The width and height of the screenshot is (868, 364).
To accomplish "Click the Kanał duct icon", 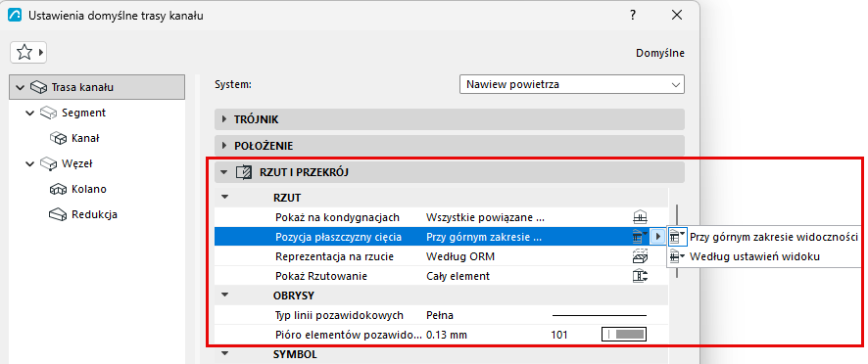I will pos(58,138).
